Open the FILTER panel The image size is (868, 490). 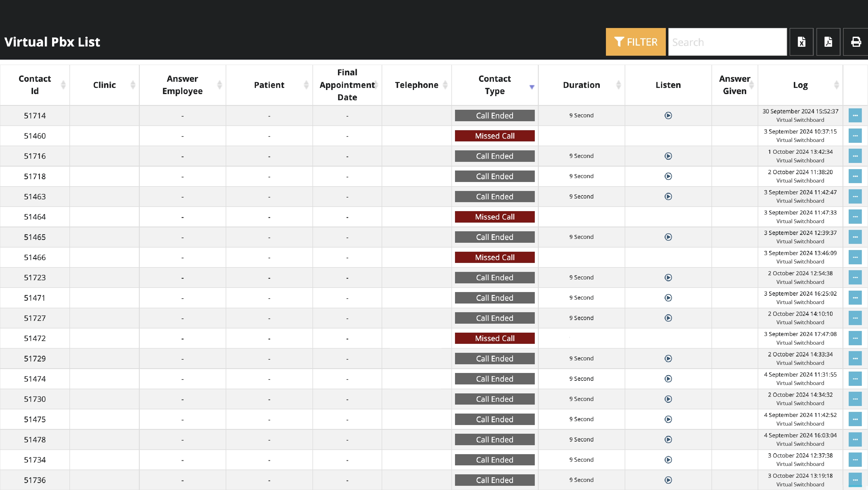click(635, 42)
